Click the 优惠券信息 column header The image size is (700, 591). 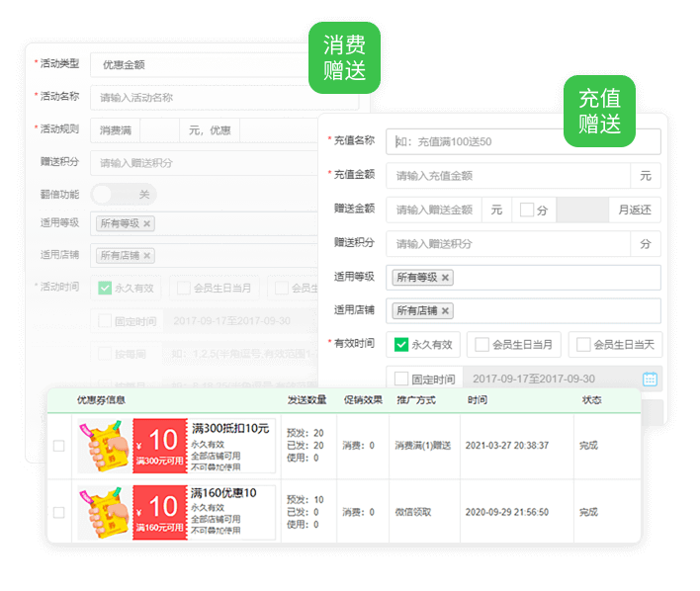[101, 400]
